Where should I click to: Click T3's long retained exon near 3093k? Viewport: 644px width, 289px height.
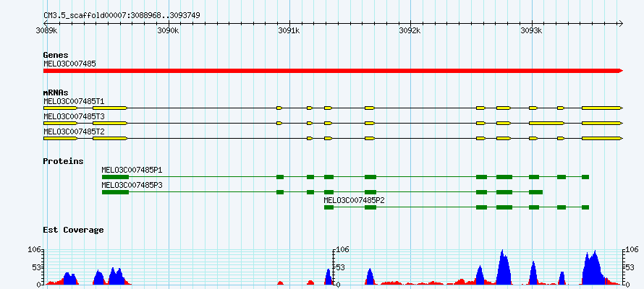pyautogui.click(x=546, y=123)
